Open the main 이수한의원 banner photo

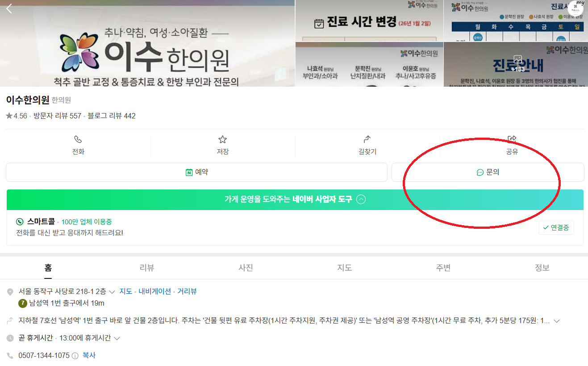click(x=147, y=43)
